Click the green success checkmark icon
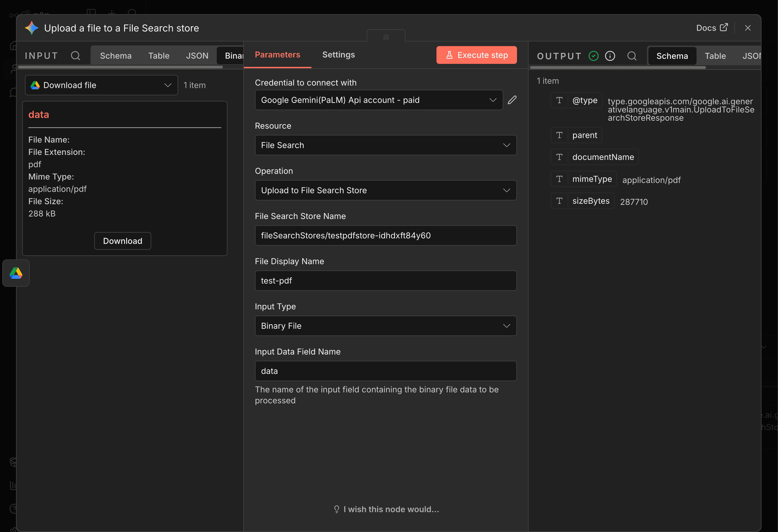 pos(593,56)
